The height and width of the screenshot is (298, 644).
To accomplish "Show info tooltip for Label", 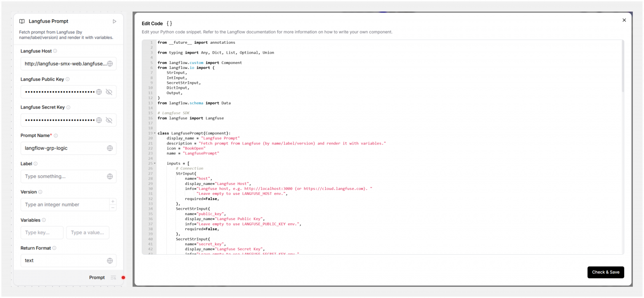I will (x=36, y=164).
